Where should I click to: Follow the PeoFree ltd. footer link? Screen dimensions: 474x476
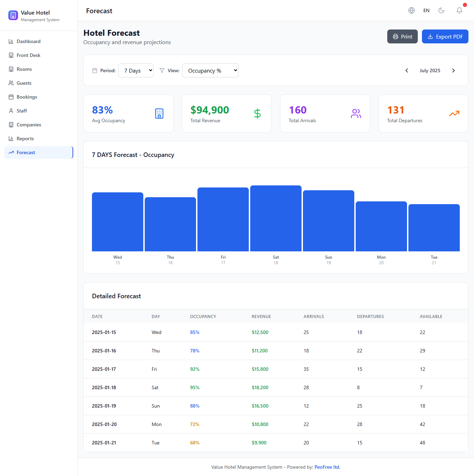click(327, 467)
